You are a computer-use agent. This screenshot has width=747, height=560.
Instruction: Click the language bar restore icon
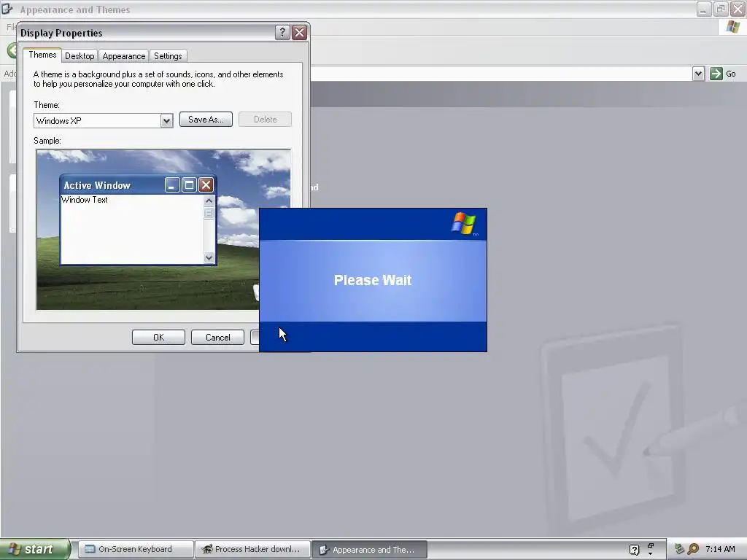650,545
